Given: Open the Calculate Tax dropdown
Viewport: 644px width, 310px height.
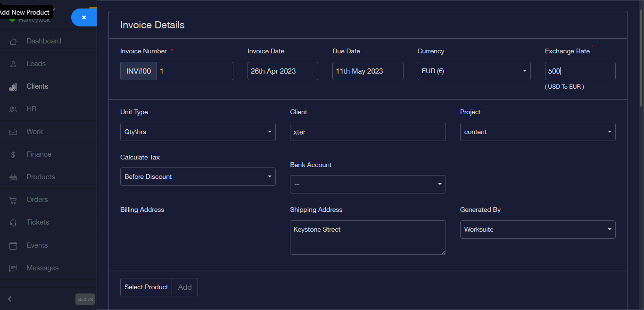Looking at the screenshot, I should click(198, 176).
